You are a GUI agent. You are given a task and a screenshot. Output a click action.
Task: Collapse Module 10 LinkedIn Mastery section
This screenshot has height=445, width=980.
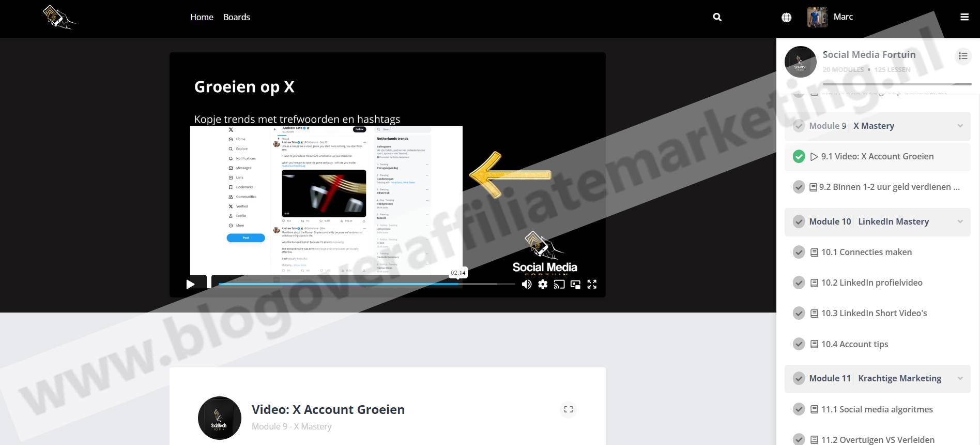(960, 221)
